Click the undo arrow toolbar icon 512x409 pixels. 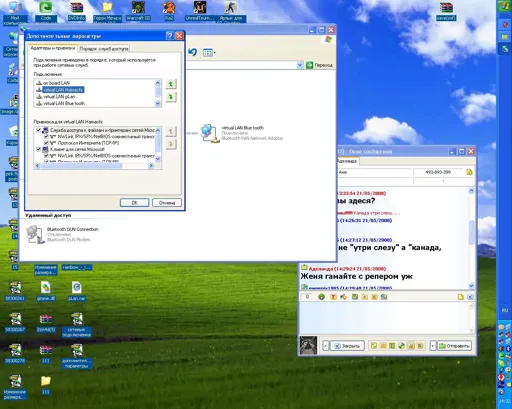[x=193, y=52]
